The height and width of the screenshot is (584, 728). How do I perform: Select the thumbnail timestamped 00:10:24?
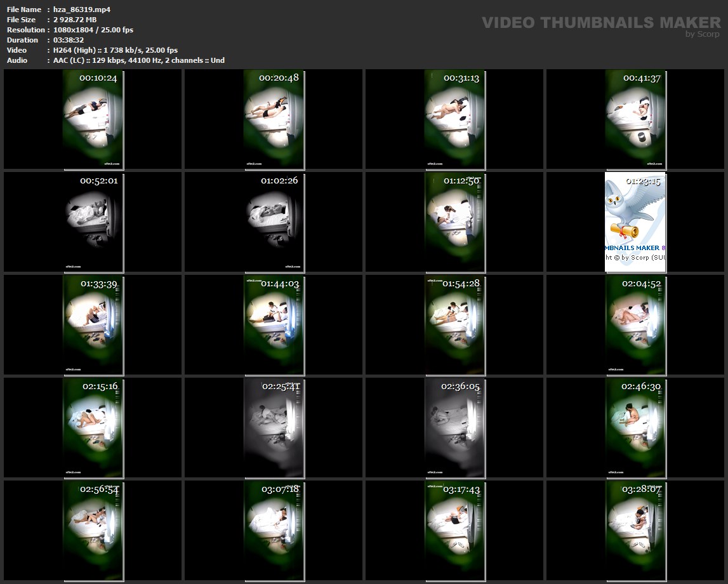click(x=93, y=120)
